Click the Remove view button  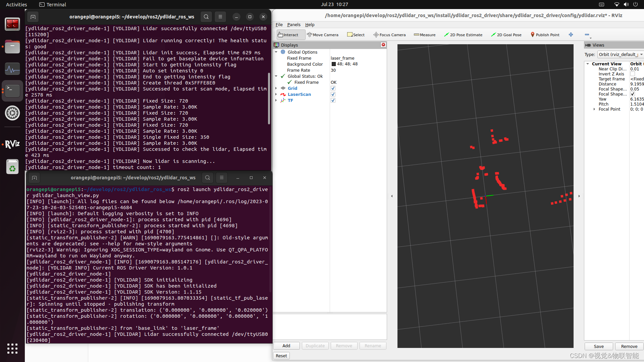pos(629,346)
